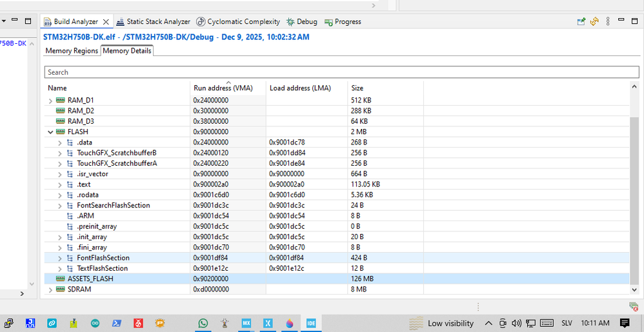The height and width of the screenshot is (332, 644).
Task: Select the Memory Regions tab
Action: point(72,51)
